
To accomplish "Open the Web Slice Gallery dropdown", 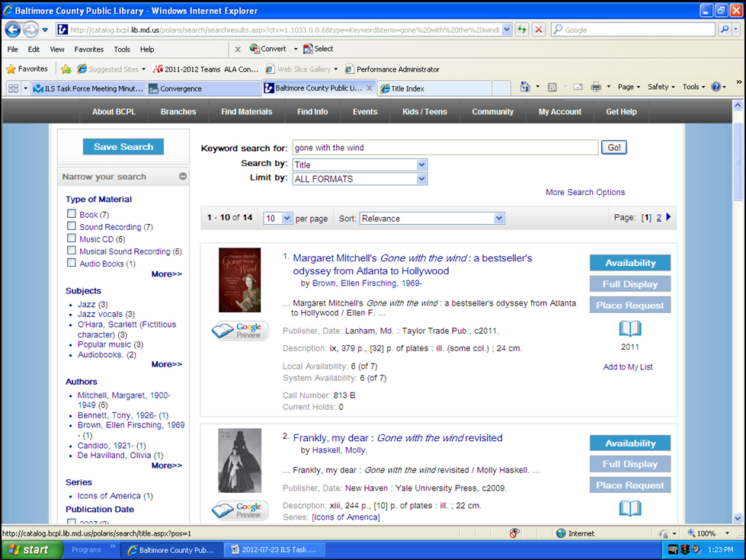I will click(x=336, y=69).
